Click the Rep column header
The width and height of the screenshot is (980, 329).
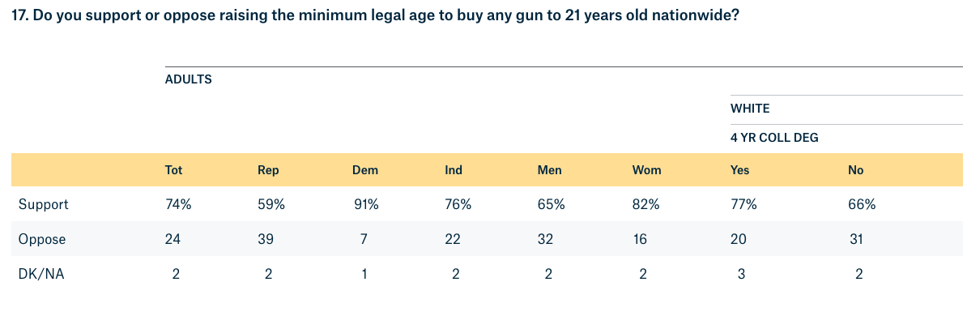click(268, 170)
